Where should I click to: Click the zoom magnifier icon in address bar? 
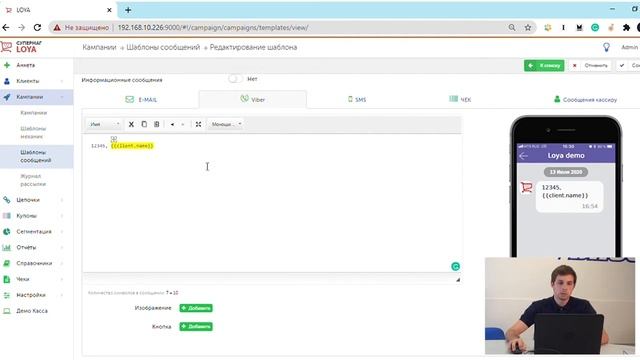[x=512, y=27]
